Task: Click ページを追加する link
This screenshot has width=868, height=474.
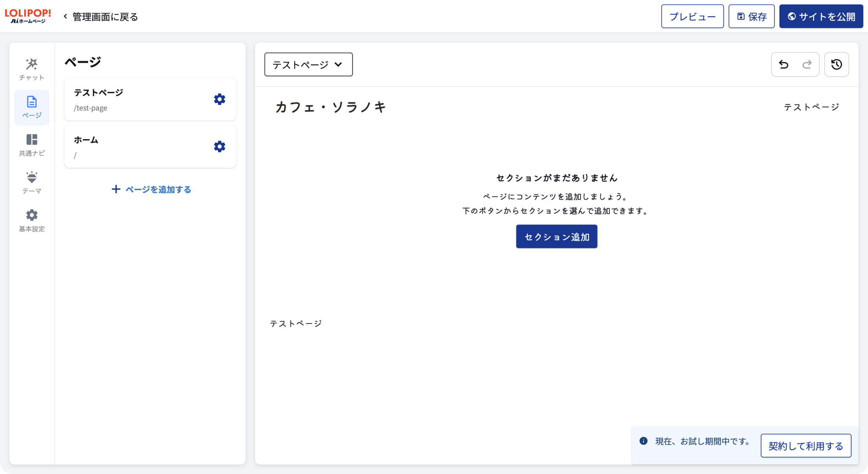Action: point(151,189)
